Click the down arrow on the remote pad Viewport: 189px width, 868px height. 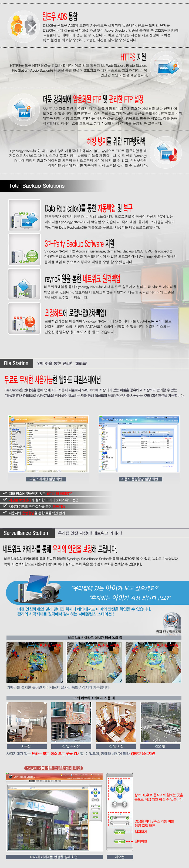[120, 796]
